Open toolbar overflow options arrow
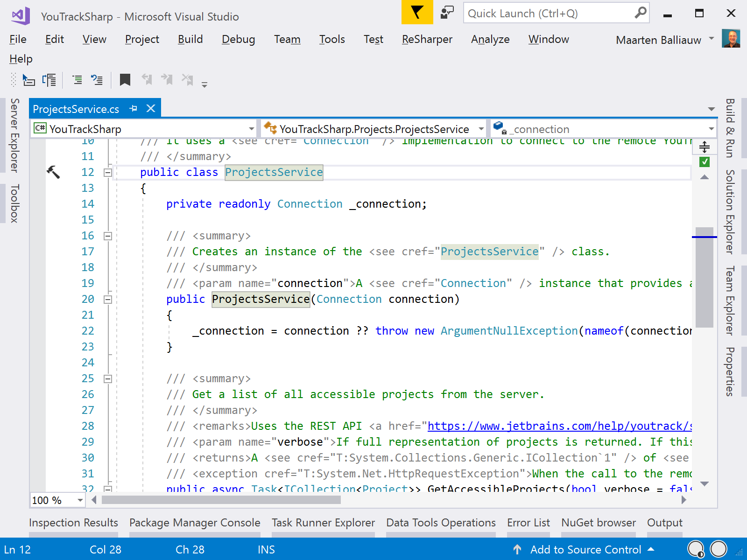This screenshot has height=560, width=747. click(204, 84)
